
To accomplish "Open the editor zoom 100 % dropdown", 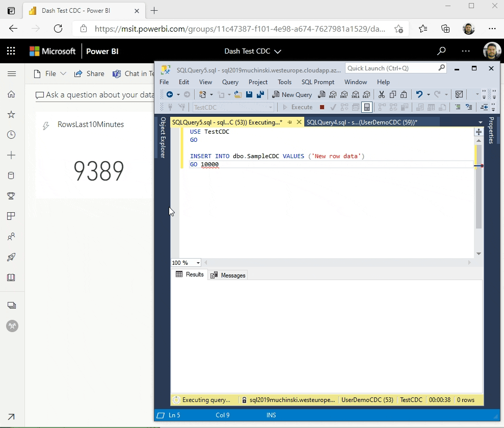I will (198, 263).
